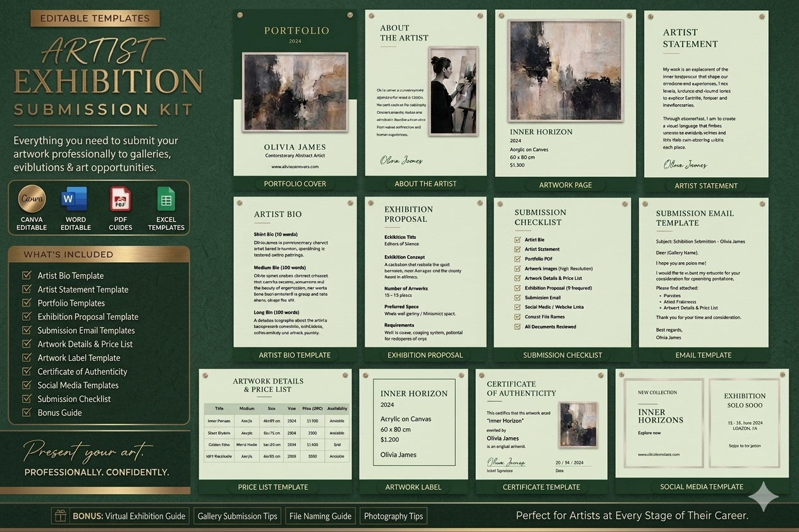Tick Portfolio PDF in Submission Checklist
799x532 pixels.
[518, 259]
